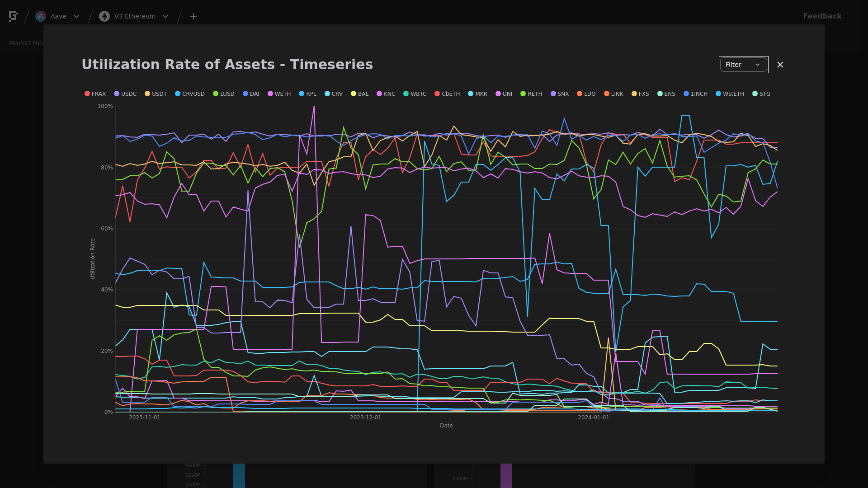Toggle CbETH legend entry
Image resolution: width=868 pixels, height=488 pixels.
447,94
